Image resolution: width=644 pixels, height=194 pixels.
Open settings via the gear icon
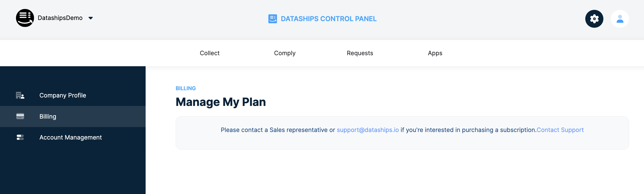pos(594,19)
